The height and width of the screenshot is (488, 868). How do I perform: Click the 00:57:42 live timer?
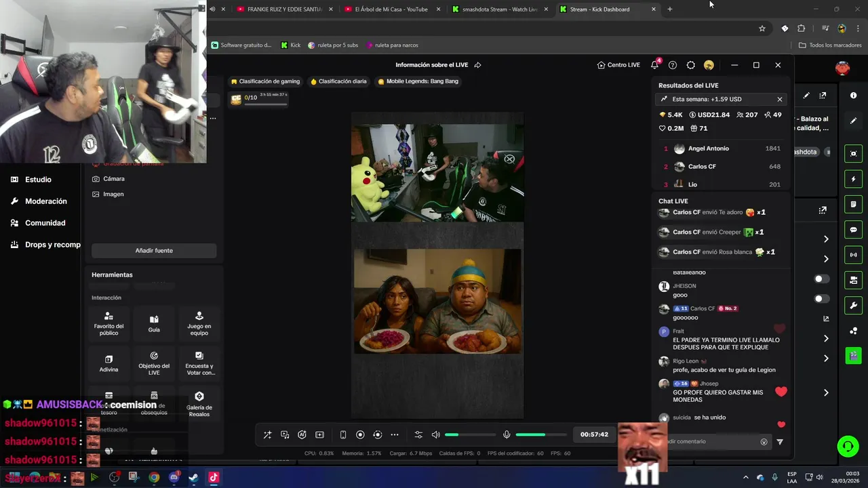click(594, 434)
